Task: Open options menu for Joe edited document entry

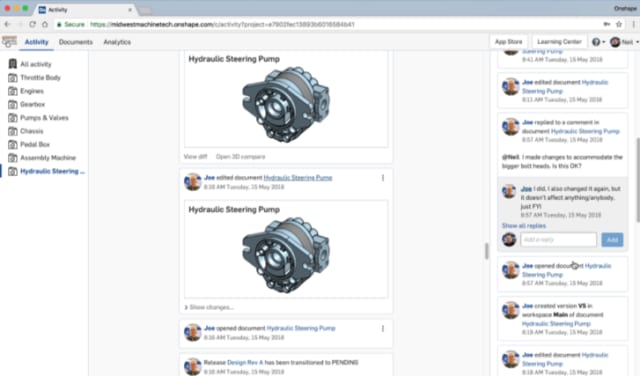Action: [382, 178]
